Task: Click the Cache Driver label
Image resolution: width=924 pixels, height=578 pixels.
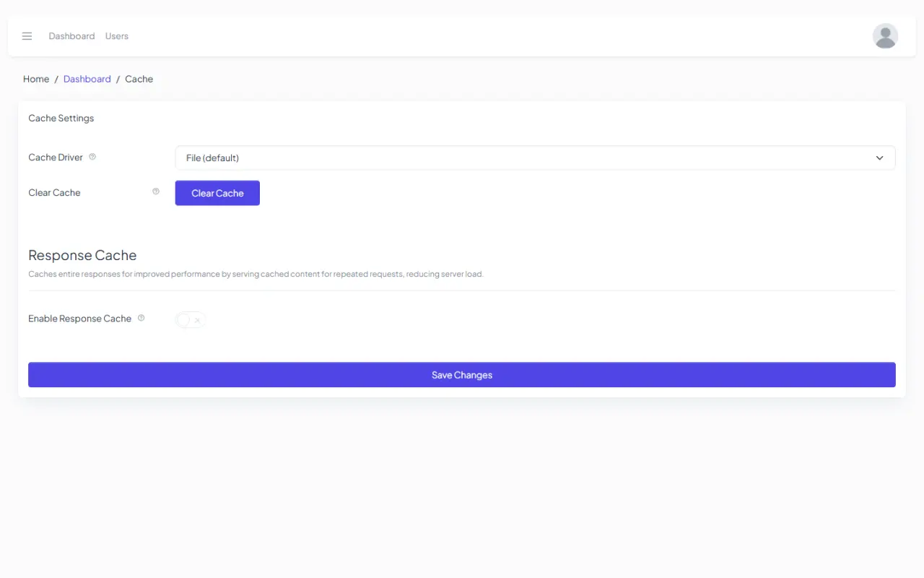Action: [x=56, y=157]
